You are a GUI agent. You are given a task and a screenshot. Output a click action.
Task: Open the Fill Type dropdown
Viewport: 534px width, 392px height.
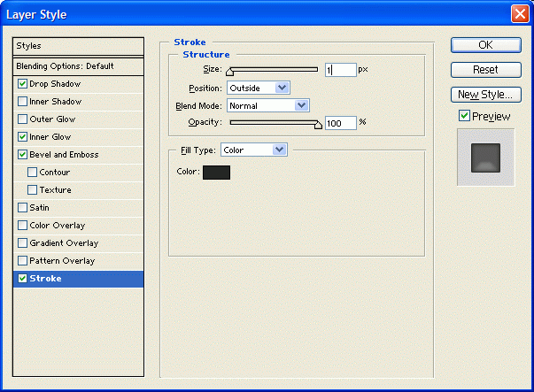(254, 150)
